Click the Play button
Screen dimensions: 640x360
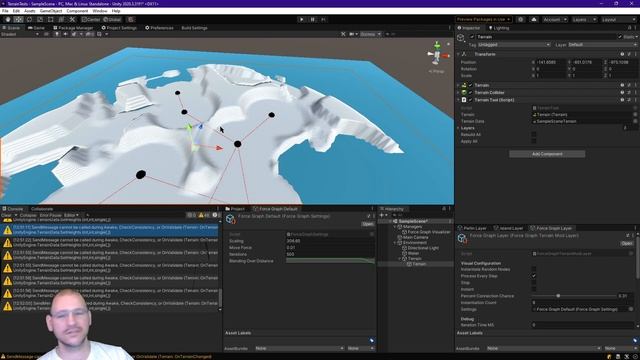click(x=302, y=19)
